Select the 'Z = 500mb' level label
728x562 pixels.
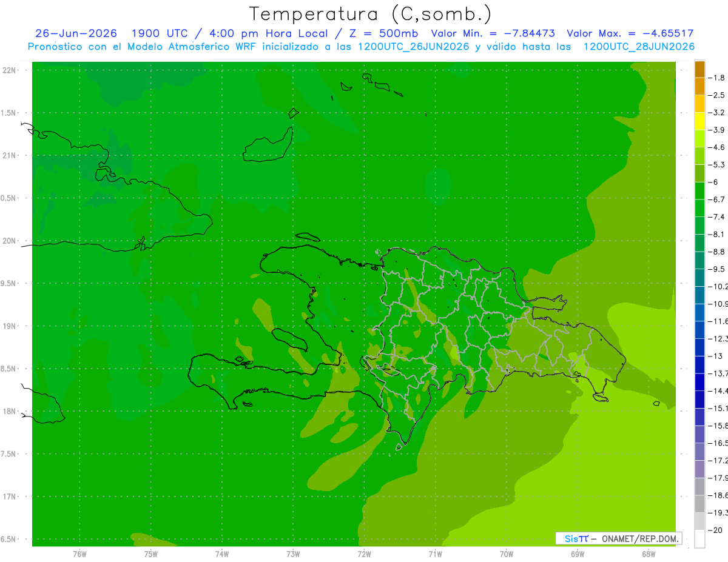coord(383,33)
